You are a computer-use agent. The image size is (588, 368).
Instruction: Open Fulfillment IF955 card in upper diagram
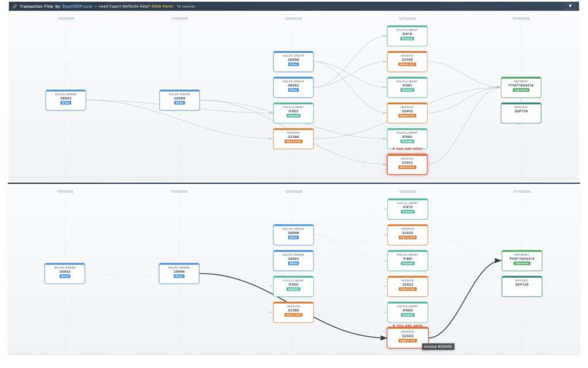pyautogui.click(x=293, y=113)
